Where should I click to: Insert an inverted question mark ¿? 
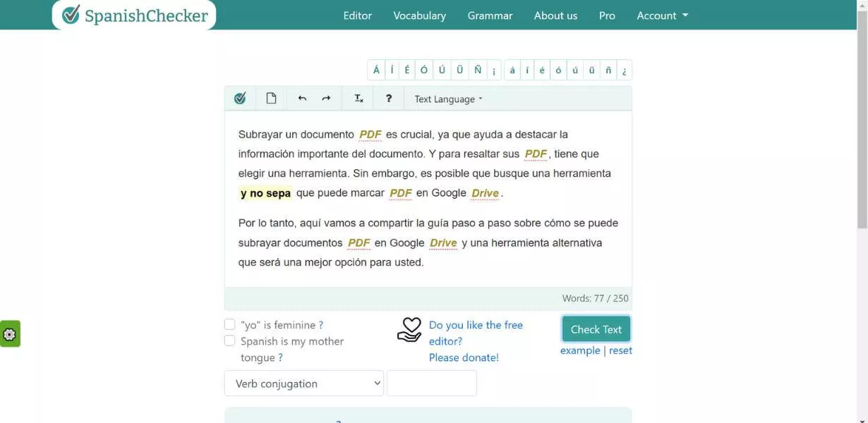[x=624, y=70]
